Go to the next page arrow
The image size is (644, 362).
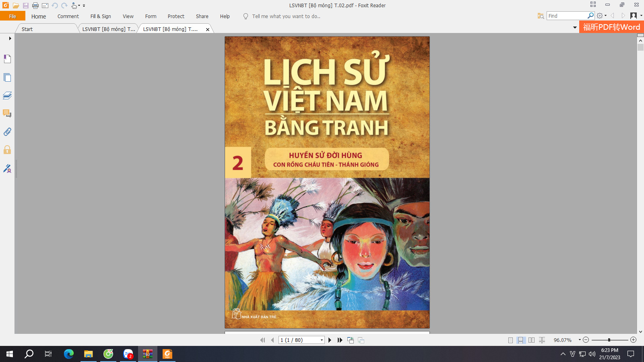[x=330, y=340]
